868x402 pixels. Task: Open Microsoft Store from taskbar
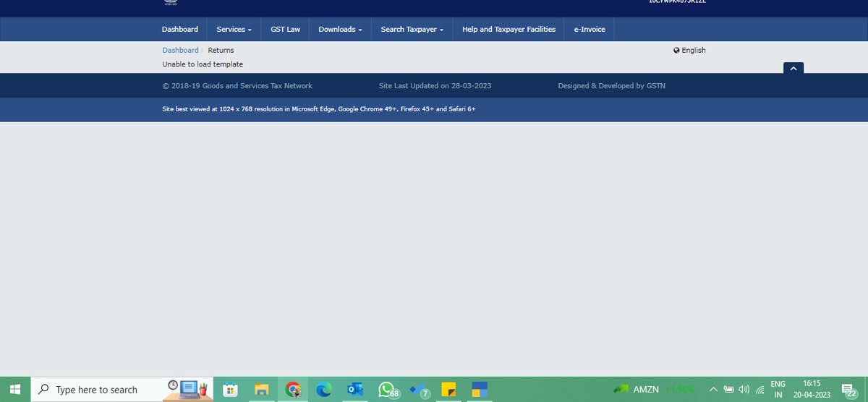pyautogui.click(x=230, y=389)
